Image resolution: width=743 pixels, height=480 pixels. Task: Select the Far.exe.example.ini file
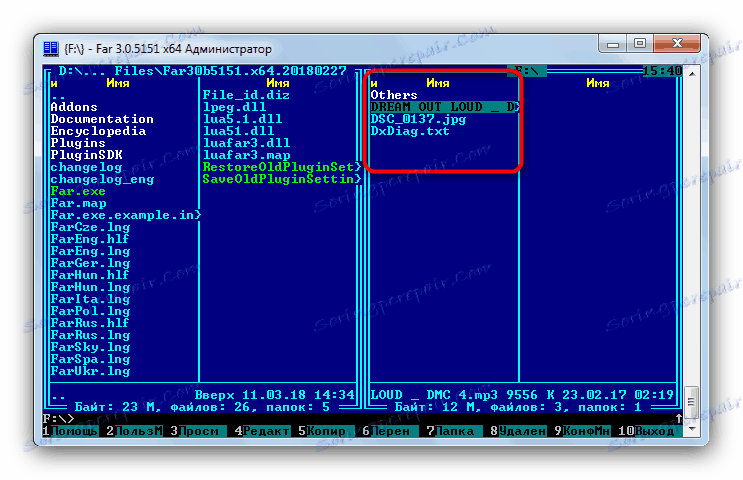point(126,215)
